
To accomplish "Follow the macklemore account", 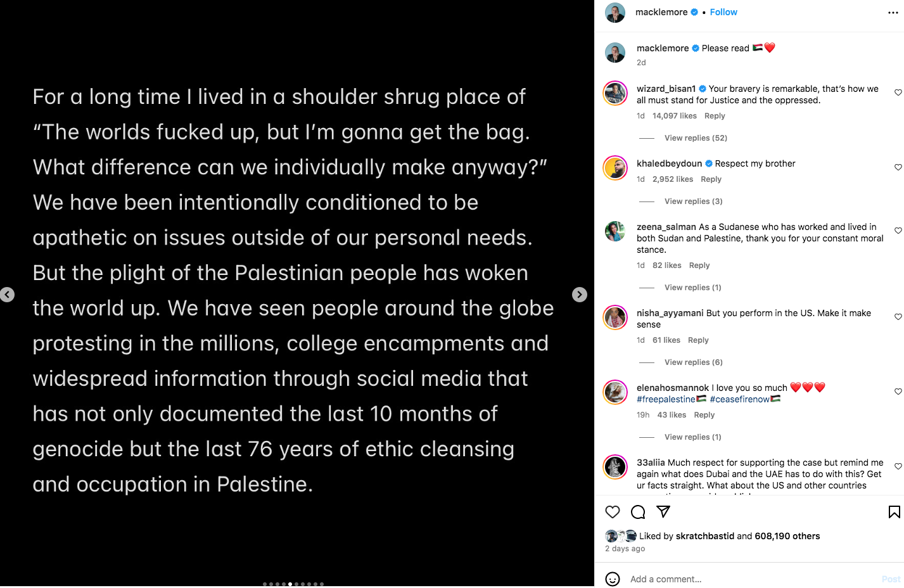I will click(723, 12).
